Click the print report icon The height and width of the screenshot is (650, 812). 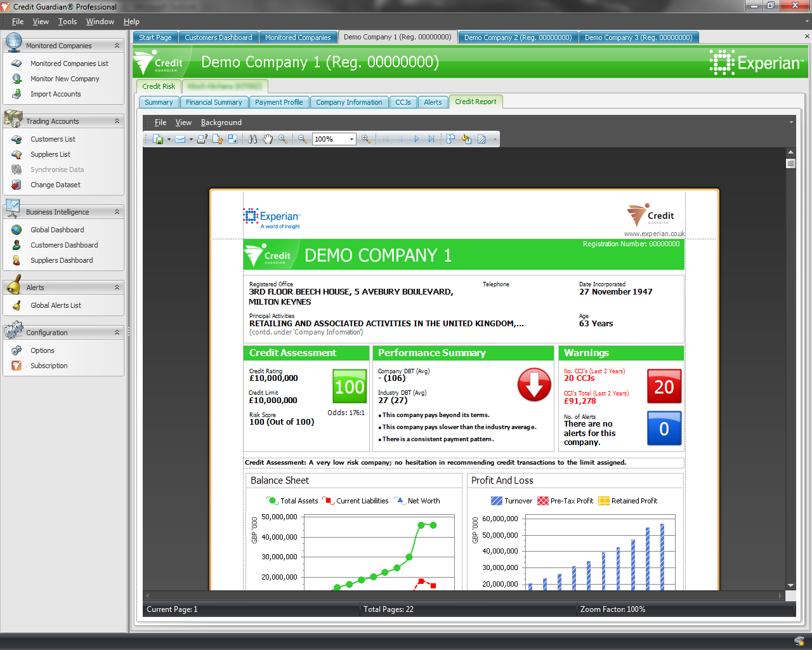pos(202,139)
